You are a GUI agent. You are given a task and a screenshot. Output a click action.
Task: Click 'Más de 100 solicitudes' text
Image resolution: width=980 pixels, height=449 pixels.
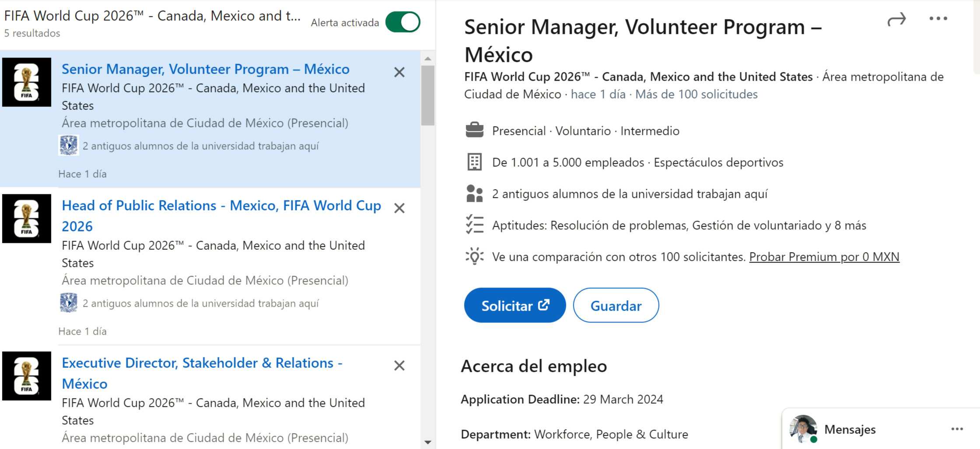696,94
